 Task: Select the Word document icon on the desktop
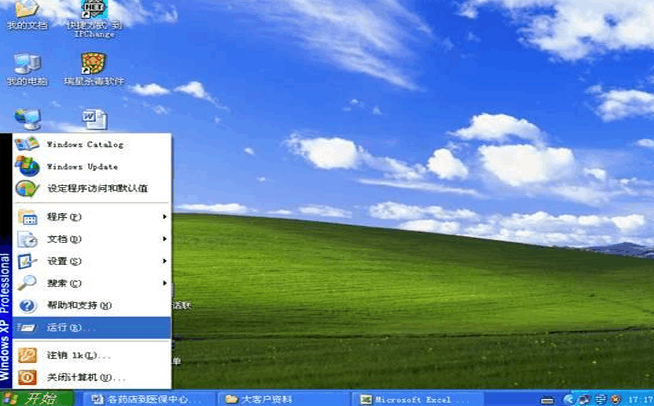tap(94, 120)
